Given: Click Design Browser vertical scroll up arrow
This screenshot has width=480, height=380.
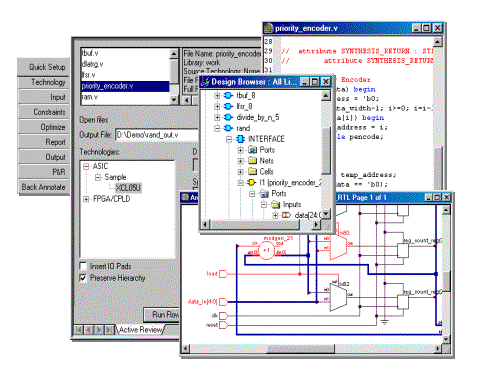Looking at the screenshot, I should (x=326, y=96).
